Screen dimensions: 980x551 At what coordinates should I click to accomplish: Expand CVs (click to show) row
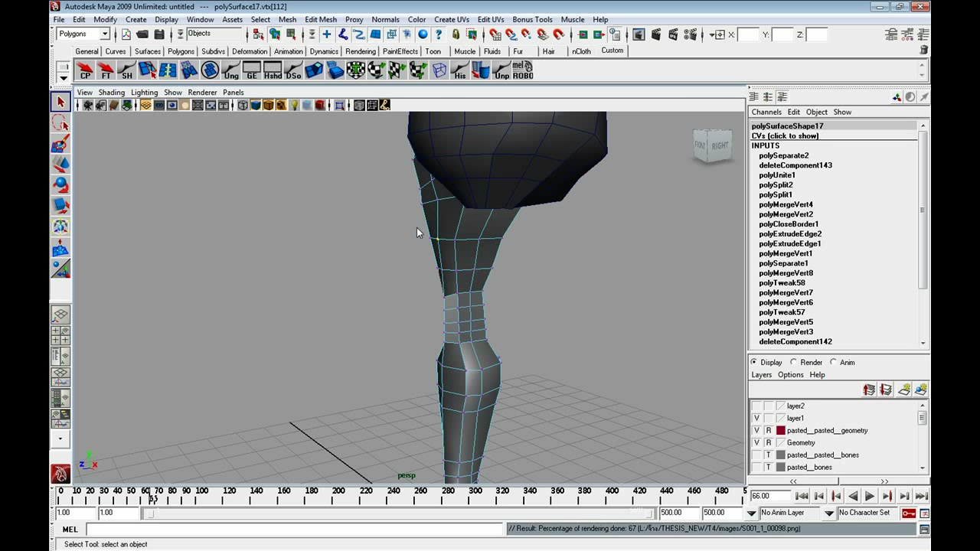point(785,135)
